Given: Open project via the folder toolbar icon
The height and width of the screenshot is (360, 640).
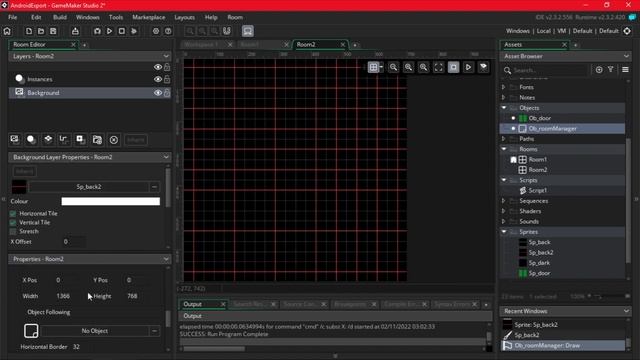Looking at the screenshot, I should point(41,31).
